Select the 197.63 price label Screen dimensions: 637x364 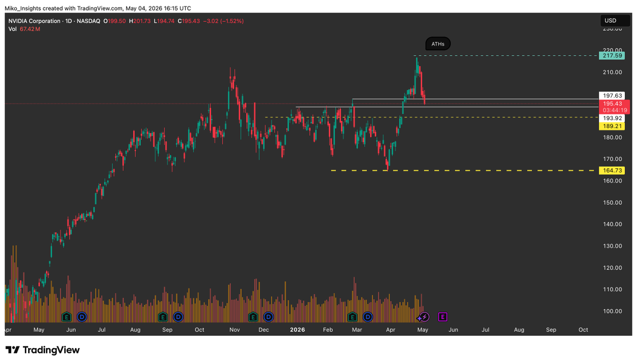click(613, 96)
